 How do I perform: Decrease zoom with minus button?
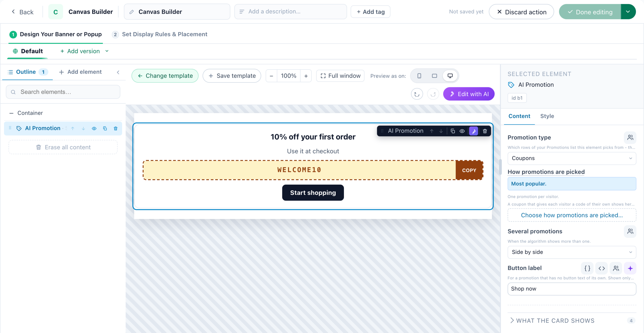pos(271,76)
